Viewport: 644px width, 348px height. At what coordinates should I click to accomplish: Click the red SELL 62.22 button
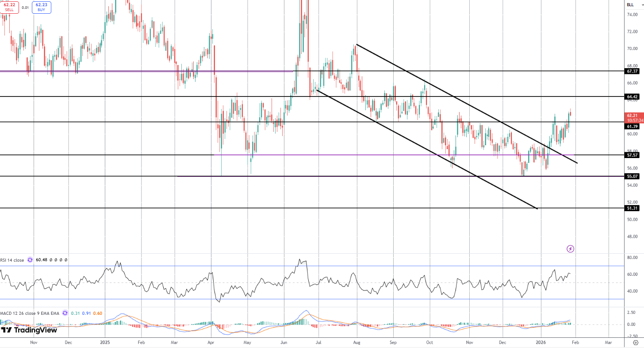coord(10,8)
